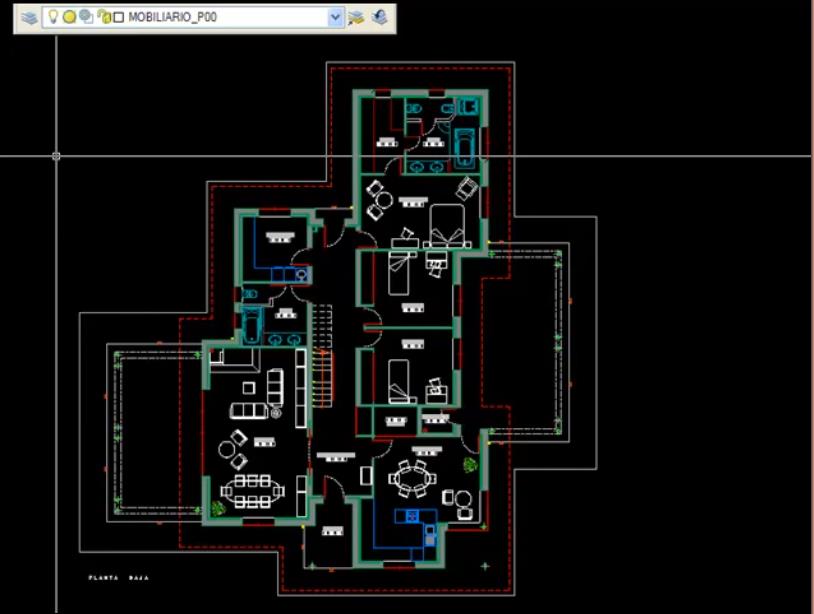Toggle the layer freeze sun icon
Screen dimensions: 814x614
pyautogui.click(x=69, y=17)
